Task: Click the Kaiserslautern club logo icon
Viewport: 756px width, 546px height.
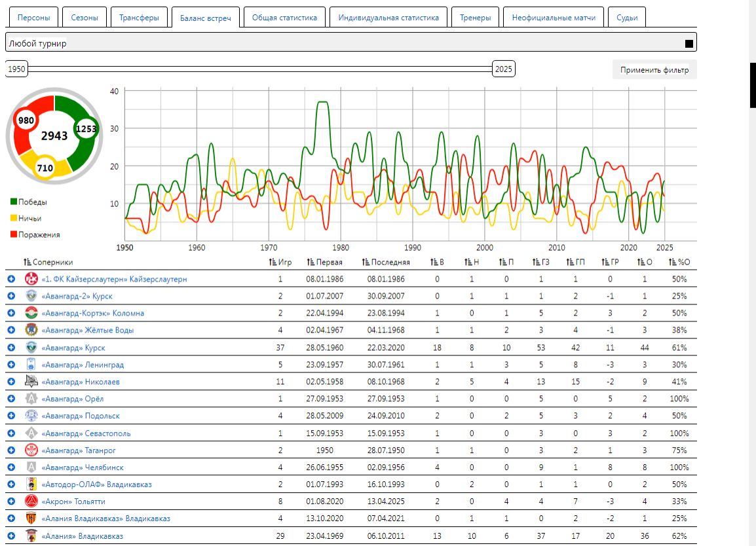Action: point(31,279)
